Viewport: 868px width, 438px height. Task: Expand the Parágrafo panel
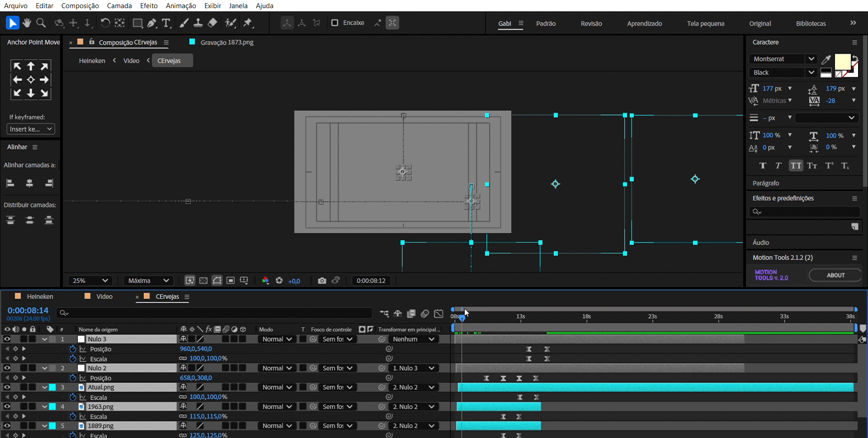(765, 183)
